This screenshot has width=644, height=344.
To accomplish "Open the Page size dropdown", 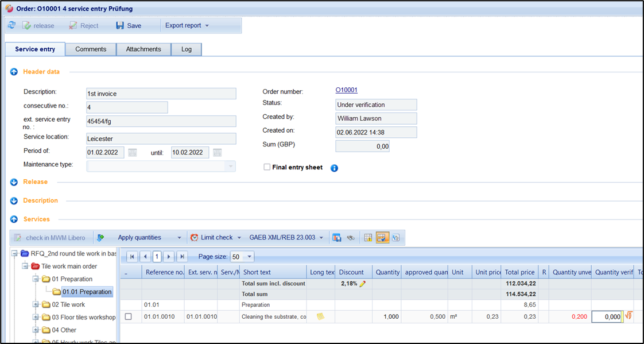I will 249,257.
